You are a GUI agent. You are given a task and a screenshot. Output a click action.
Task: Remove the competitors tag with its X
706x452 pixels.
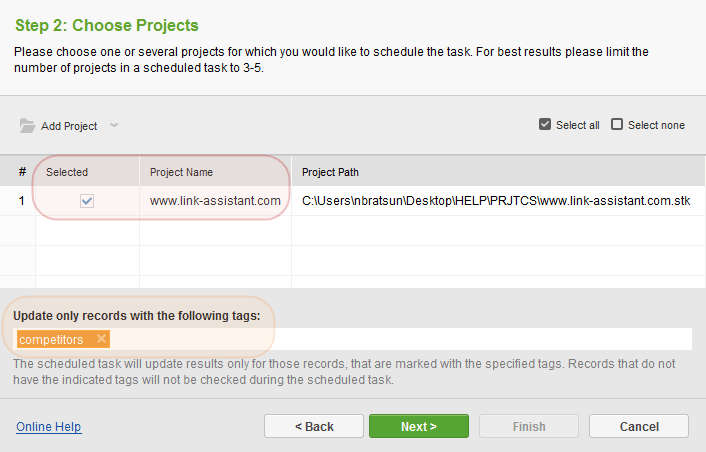[102, 339]
